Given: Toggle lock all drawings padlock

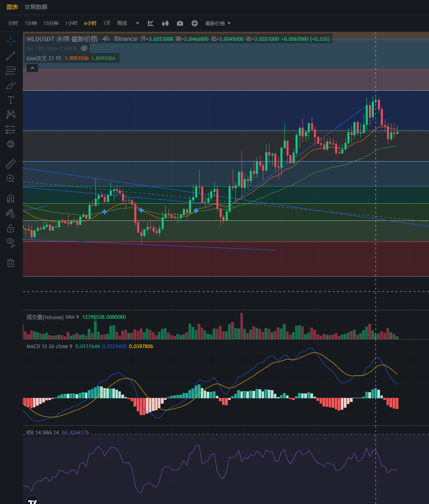Looking at the screenshot, I should (x=11, y=228).
